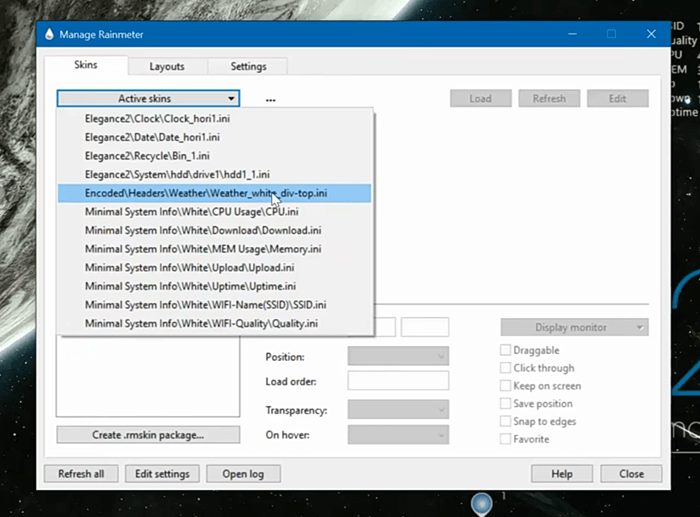Click the second coordinates input field

pyautogui.click(x=425, y=327)
